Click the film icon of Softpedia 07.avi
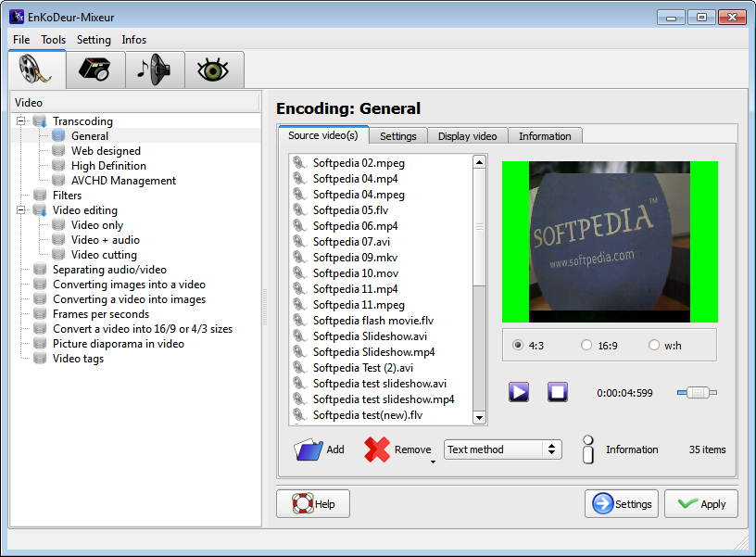 [300, 242]
